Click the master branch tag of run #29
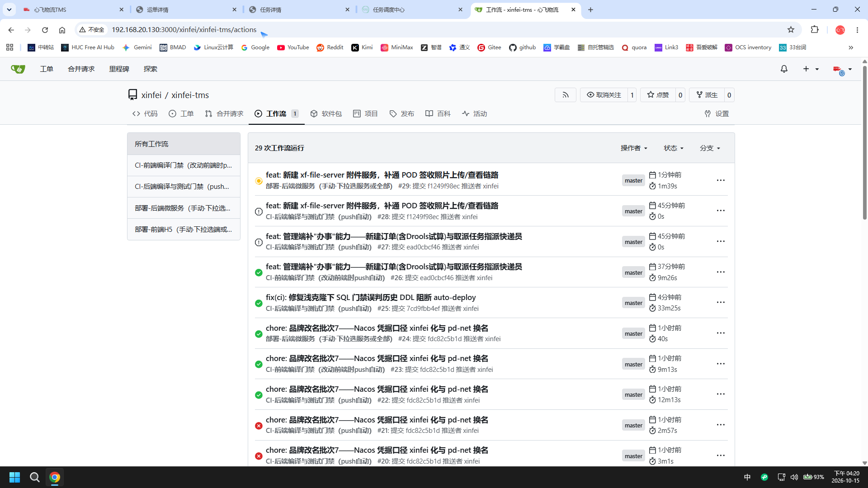 633,181
